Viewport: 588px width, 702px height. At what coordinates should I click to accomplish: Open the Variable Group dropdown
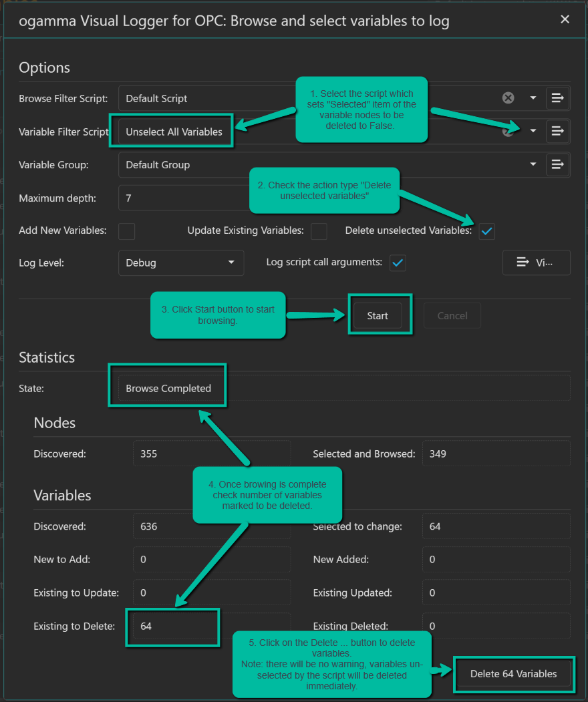pyautogui.click(x=533, y=164)
